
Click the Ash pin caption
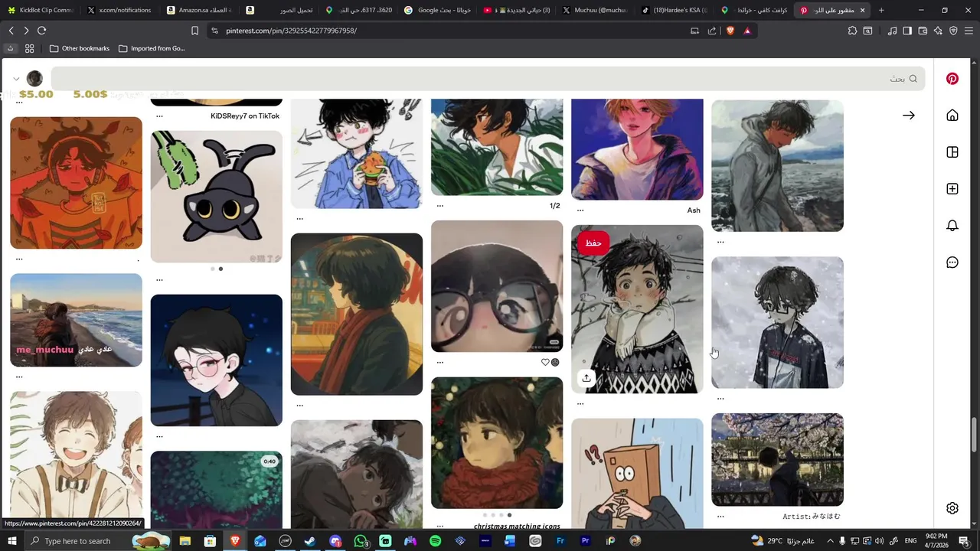[694, 210]
